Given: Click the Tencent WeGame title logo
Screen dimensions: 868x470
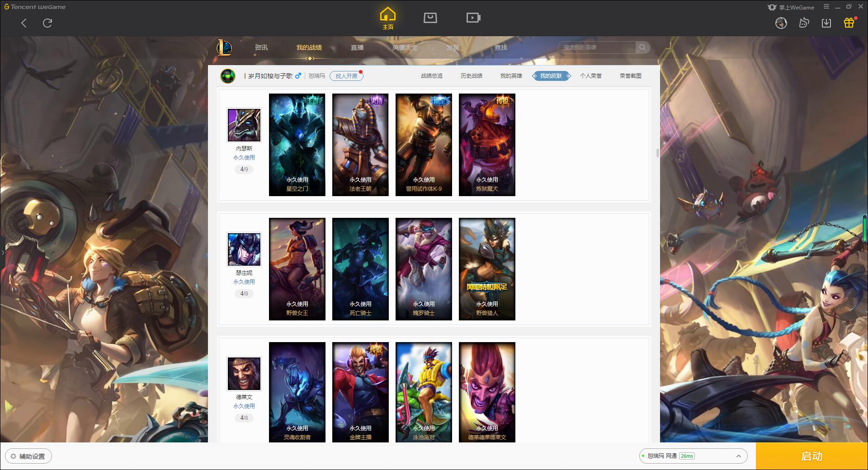Looking at the screenshot, I should tap(35, 7).
